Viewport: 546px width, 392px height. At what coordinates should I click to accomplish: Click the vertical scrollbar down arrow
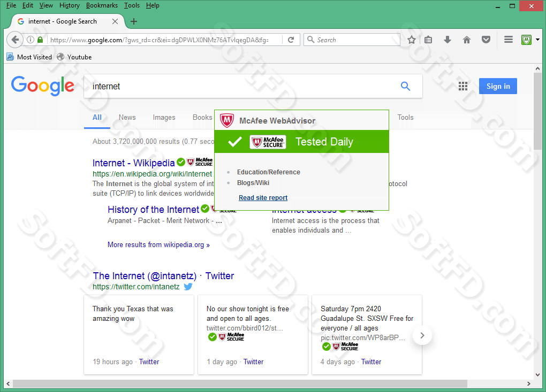537,374
